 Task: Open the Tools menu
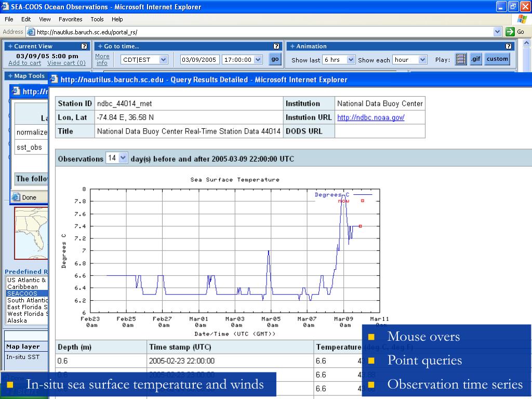pyautogui.click(x=97, y=19)
